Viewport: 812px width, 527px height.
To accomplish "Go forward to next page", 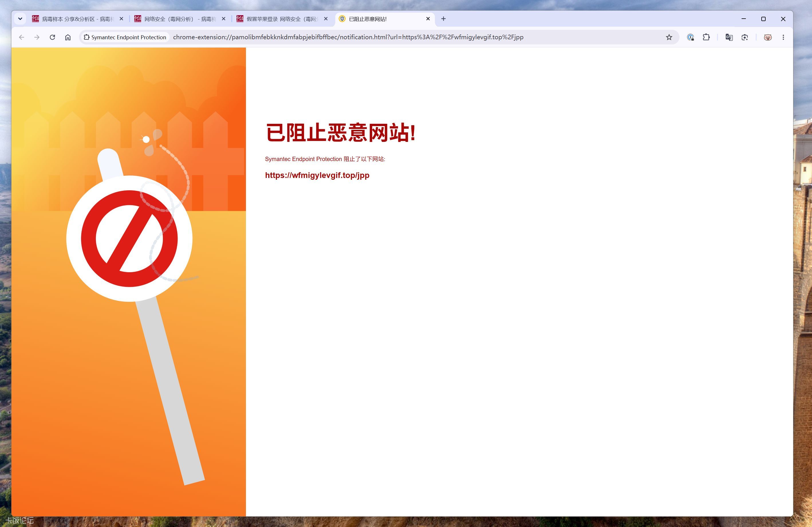I will [x=37, y=37].
